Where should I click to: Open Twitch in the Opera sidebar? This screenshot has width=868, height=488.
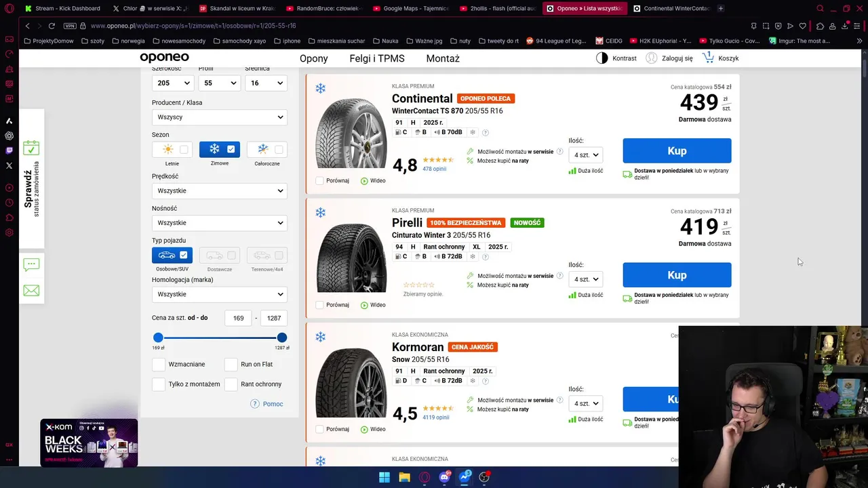tap(9, 150)
